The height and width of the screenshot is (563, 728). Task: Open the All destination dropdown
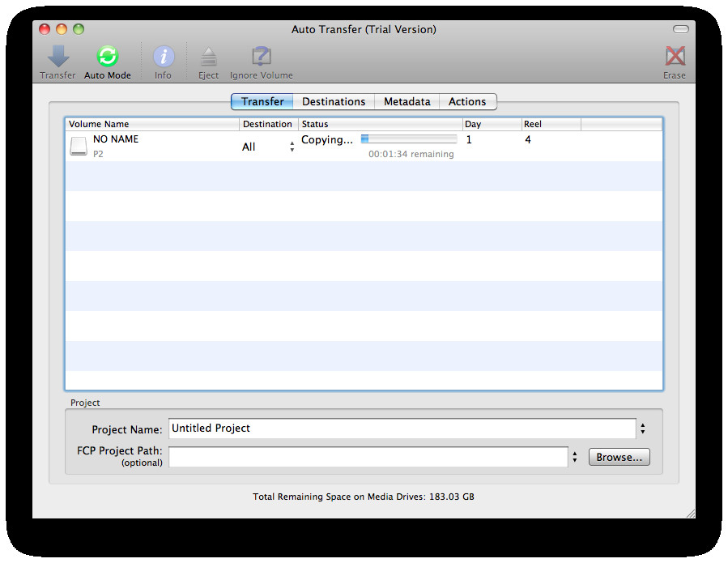268,147
